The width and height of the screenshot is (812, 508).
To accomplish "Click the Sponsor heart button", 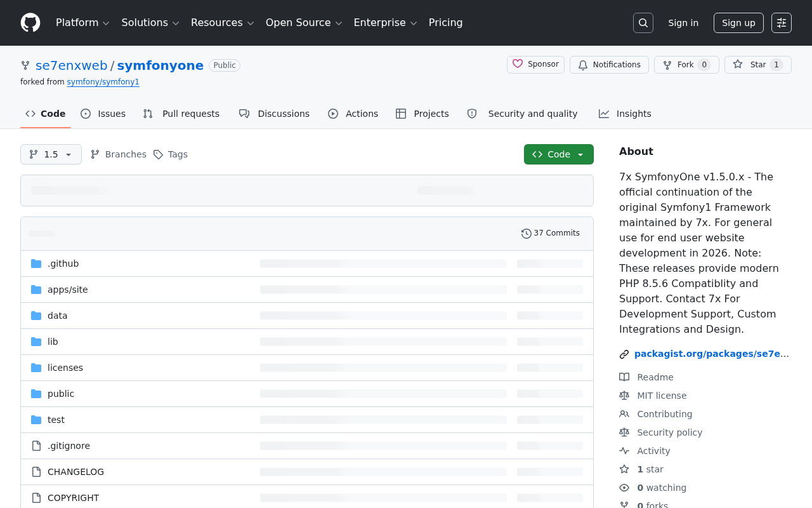I will coord(535,65).
